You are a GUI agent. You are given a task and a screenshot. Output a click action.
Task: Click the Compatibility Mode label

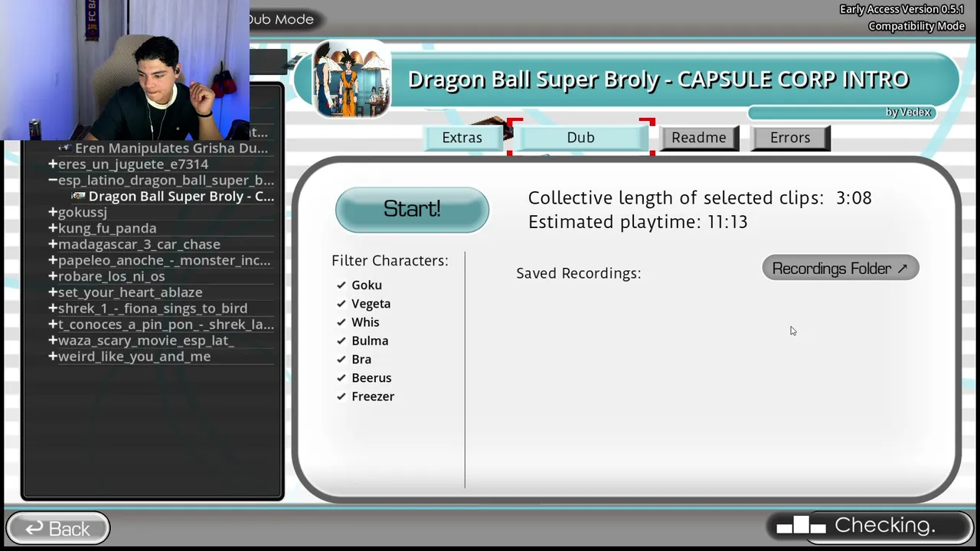[916, 27]
